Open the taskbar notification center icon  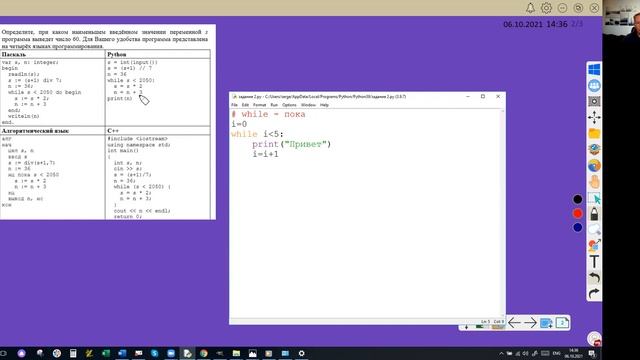(x=592, y=353)
